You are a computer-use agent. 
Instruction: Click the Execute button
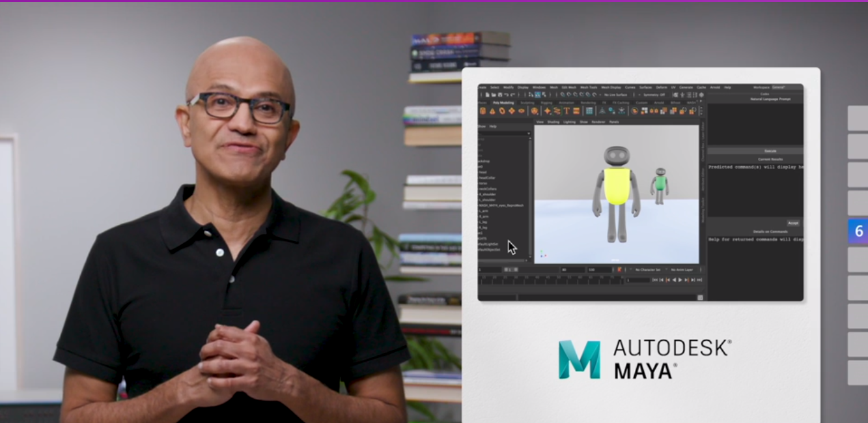point(755,151)
